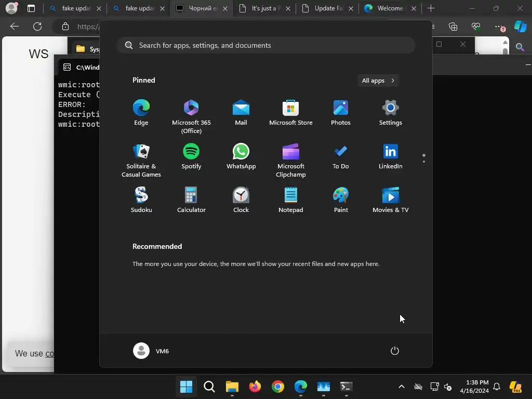532x399 pixels.
Task: Click the Windows Start button on taskbar
Action: [186, 387]
